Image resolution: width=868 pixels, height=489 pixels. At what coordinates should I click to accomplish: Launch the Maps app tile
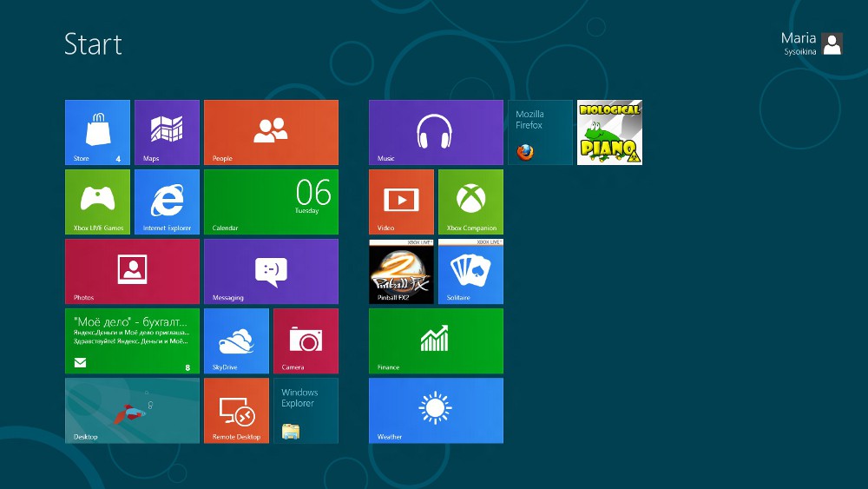coord(167,132)
